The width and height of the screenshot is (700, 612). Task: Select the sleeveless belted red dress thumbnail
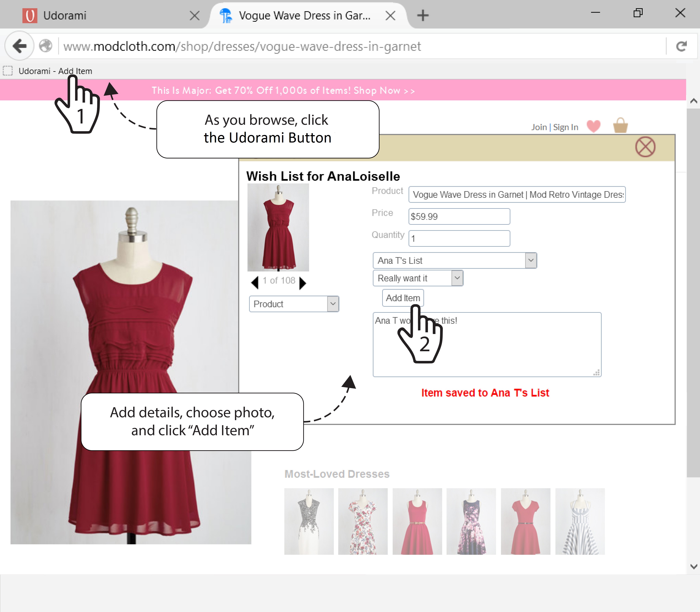click(x=417, y=522)
